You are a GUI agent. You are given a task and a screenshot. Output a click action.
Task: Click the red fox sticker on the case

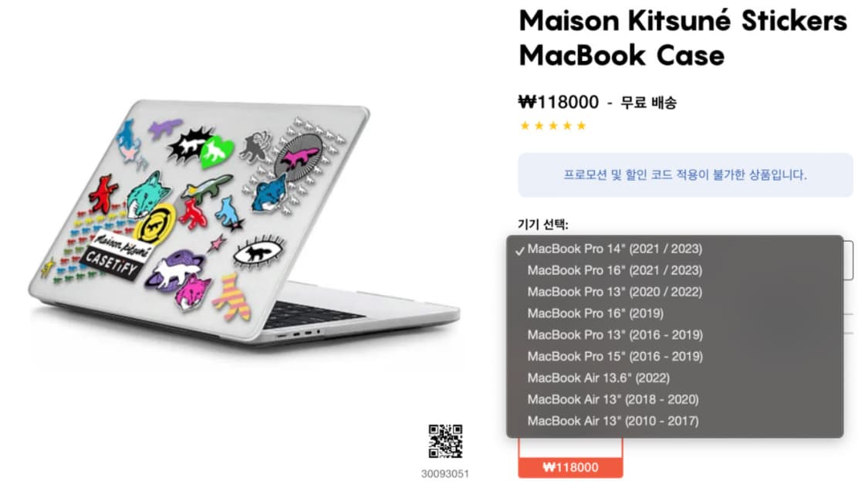(103, 194)
